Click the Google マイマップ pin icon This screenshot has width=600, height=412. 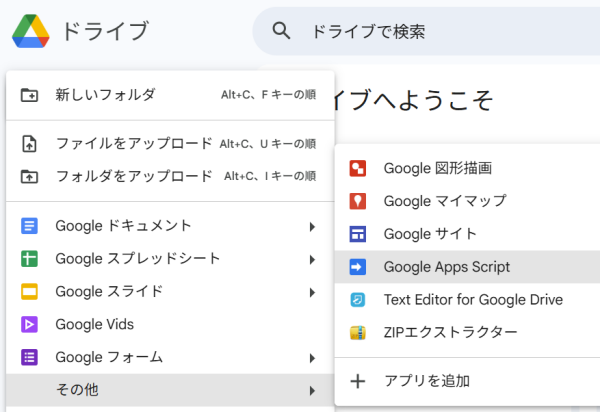point(358,201)
